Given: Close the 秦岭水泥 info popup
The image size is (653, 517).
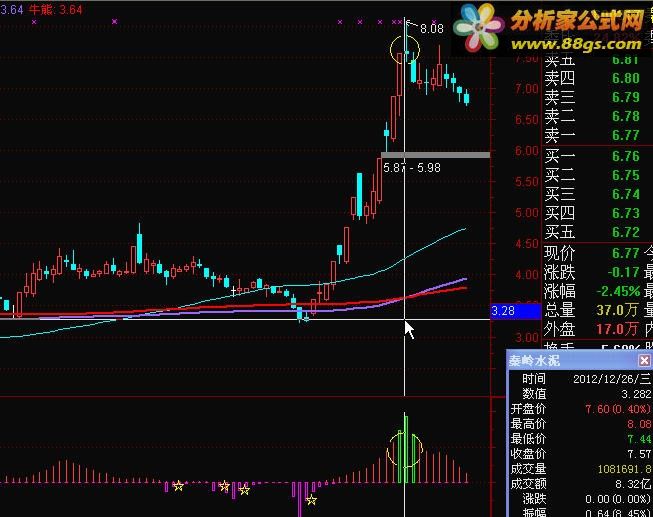Looking at the screenshot, I should pyautogui.click(x=644, y=360).
